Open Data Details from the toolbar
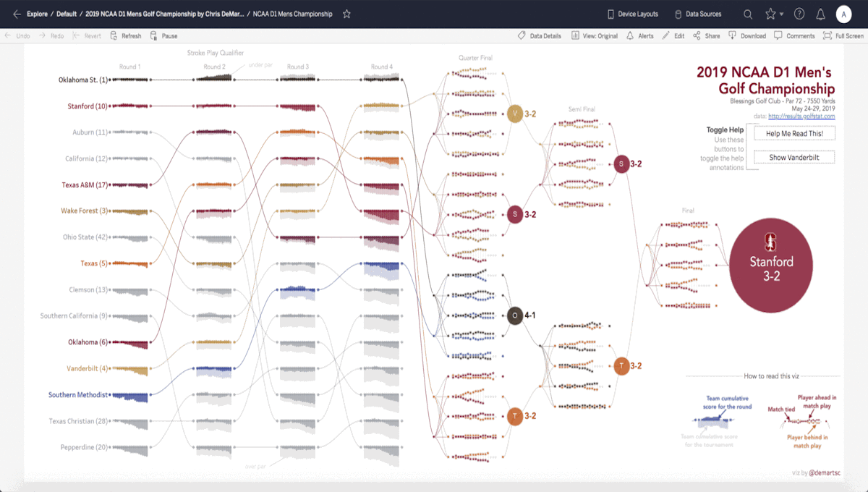The image size is (868, 492). pos(539,35)
